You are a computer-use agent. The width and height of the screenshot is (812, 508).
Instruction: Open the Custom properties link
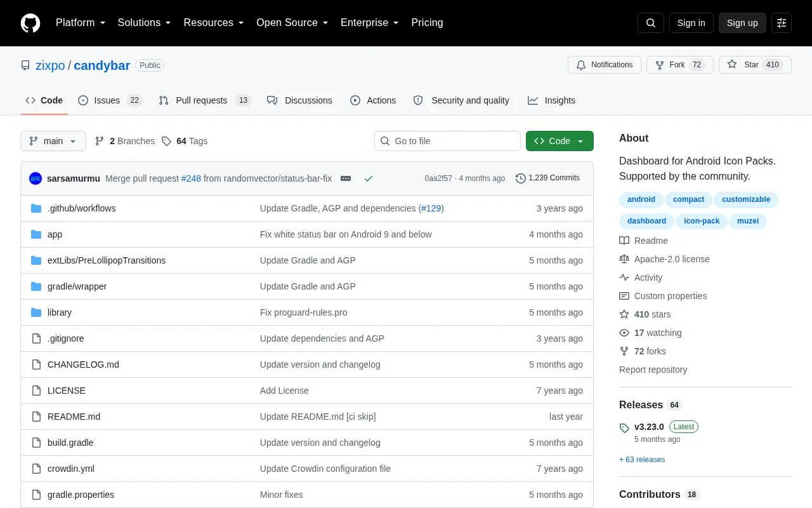tap(663, 296)
